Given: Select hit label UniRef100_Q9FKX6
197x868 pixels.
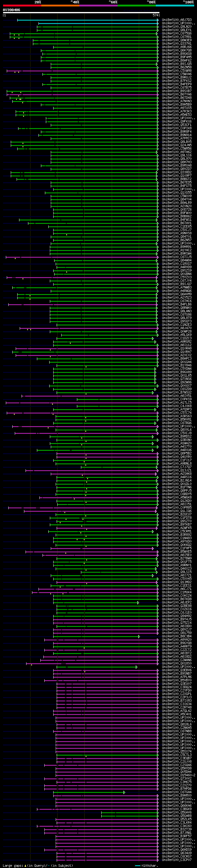Looking at the screenshot, I should (177, 121).
